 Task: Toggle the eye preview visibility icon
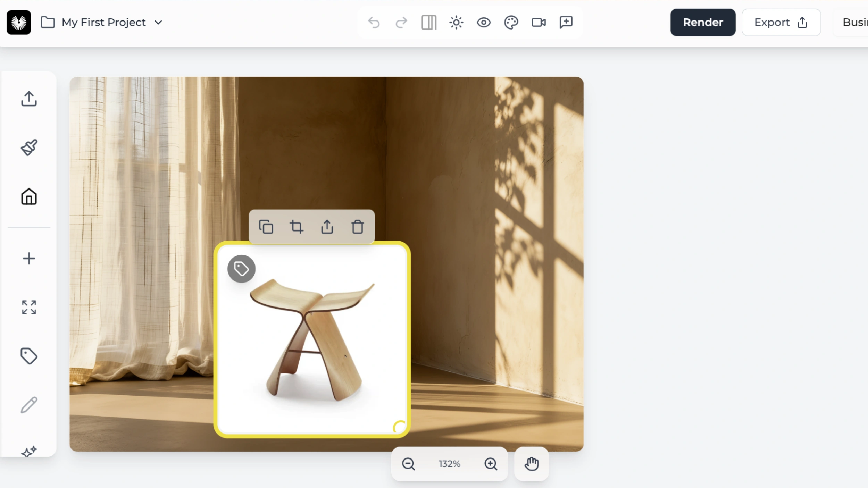[483, 23]
